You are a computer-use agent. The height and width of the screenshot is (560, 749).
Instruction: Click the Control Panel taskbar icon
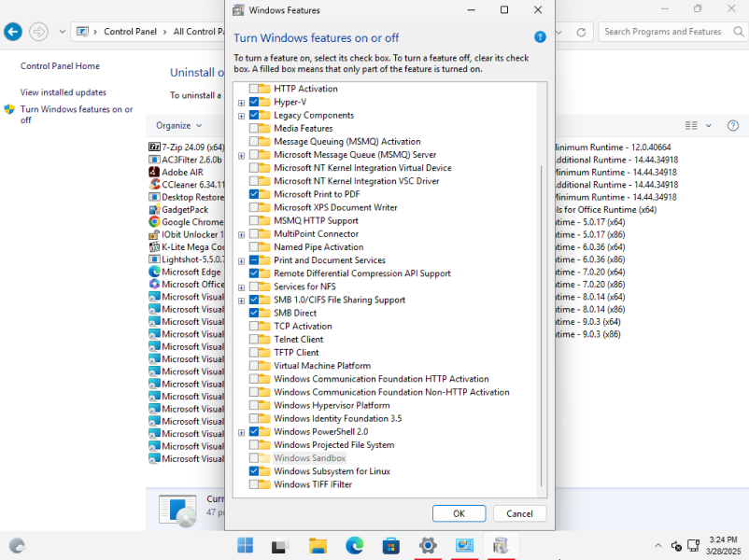(x=464, y=545)
